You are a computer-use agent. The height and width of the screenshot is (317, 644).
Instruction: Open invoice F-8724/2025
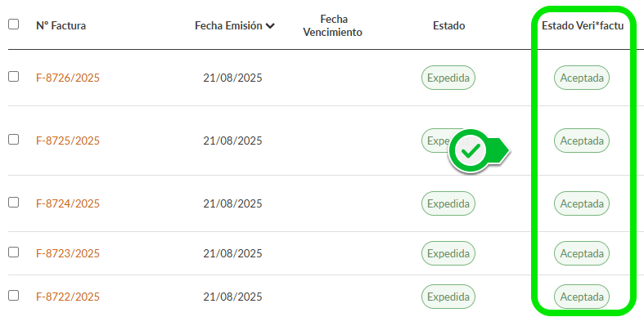68,203
